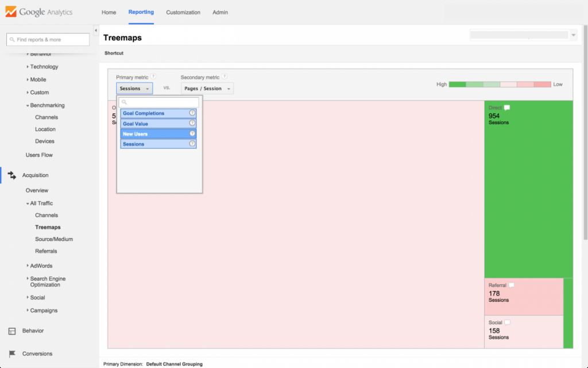Open the Customization tab
This screenshot has width=588, height=368.
click(183, 13)
